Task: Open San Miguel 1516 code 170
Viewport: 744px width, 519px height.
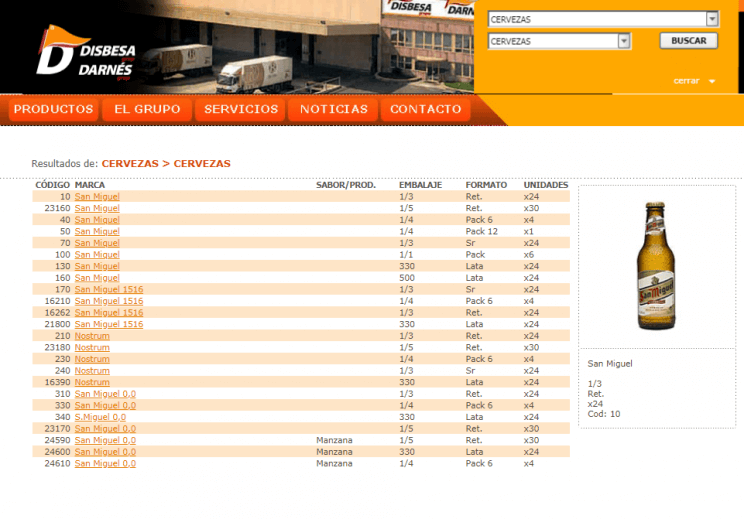Action: pos(109,289)
